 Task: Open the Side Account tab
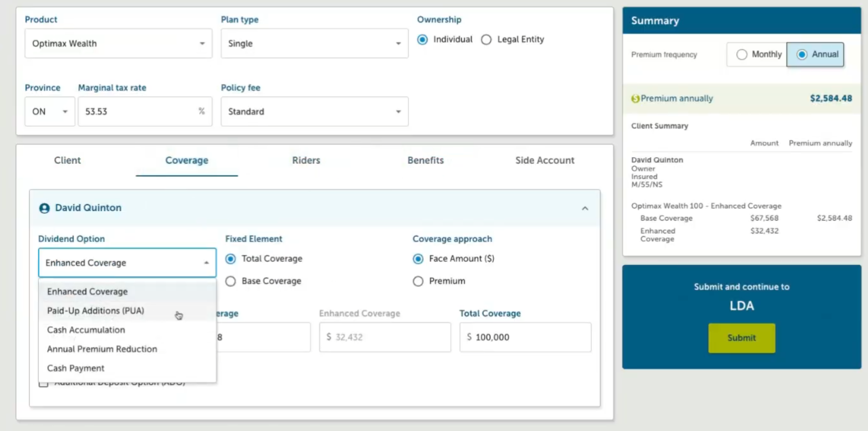coord(545,160)
